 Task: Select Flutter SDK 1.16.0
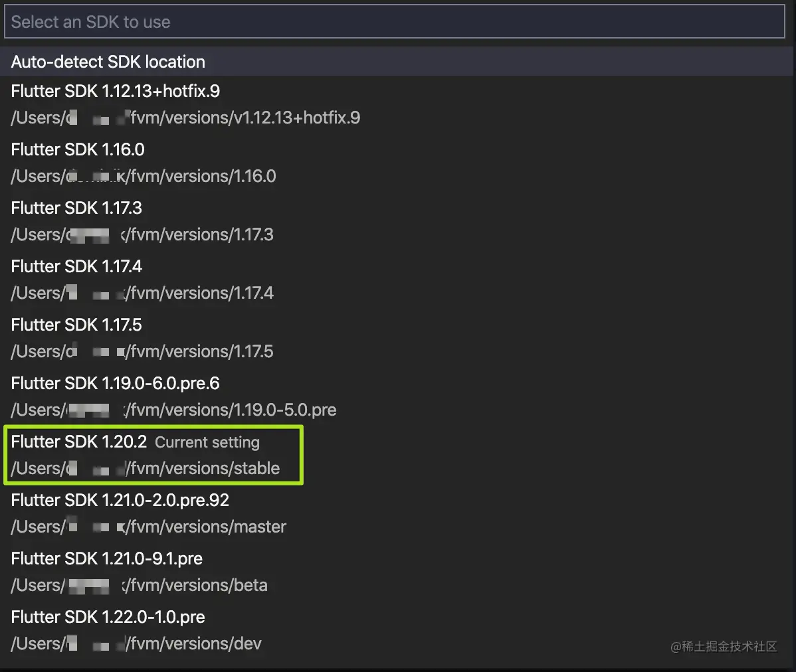pyautogui.click(x=397, y=163)
